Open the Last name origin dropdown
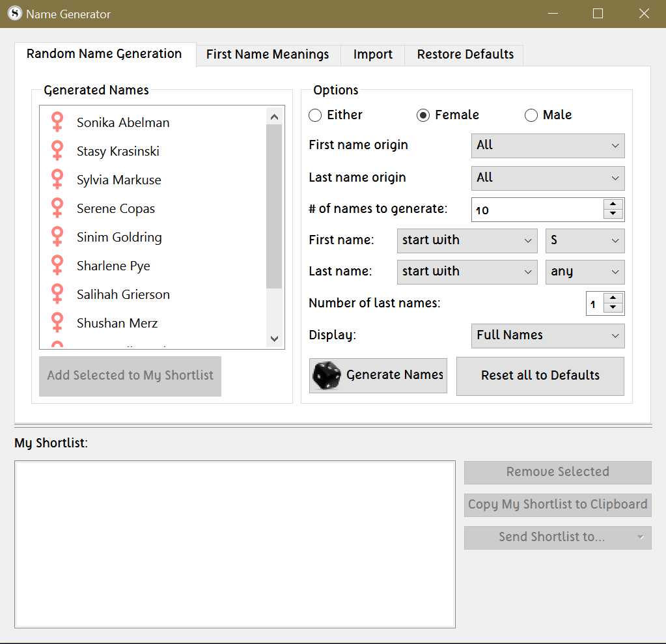Screen dimensions: 666x644 pos(548,178)
